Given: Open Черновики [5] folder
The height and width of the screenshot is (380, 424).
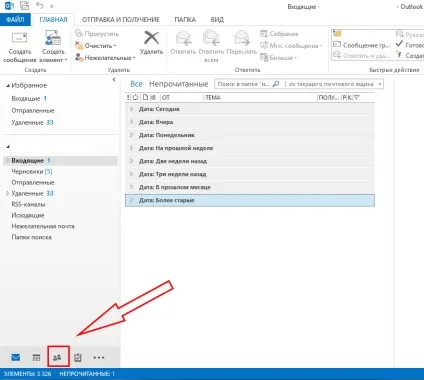Looking at the screenshot, I should [x=32, y=171].
